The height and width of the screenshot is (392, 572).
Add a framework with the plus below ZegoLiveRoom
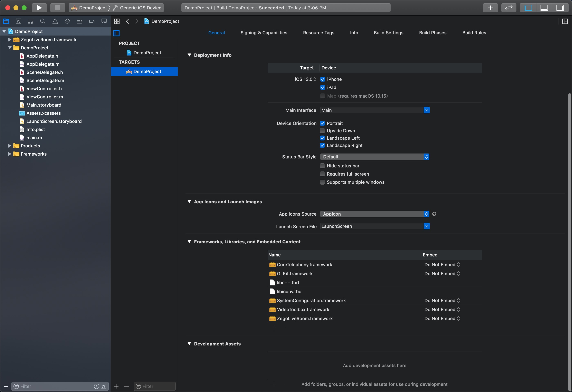coord(273,328)
